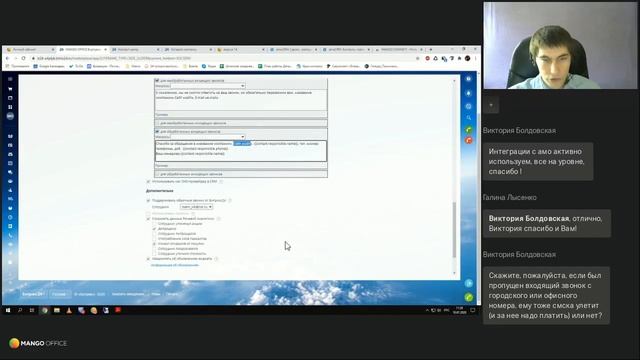Viewport: 640px width, 360px height.
Task: Click the red round avatar in right panel
Action: (469, 140)
